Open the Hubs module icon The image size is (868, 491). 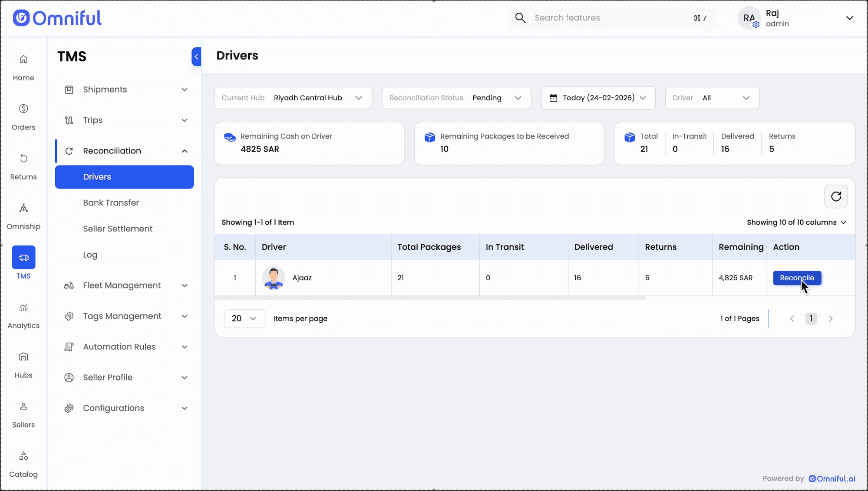point(23,365)
